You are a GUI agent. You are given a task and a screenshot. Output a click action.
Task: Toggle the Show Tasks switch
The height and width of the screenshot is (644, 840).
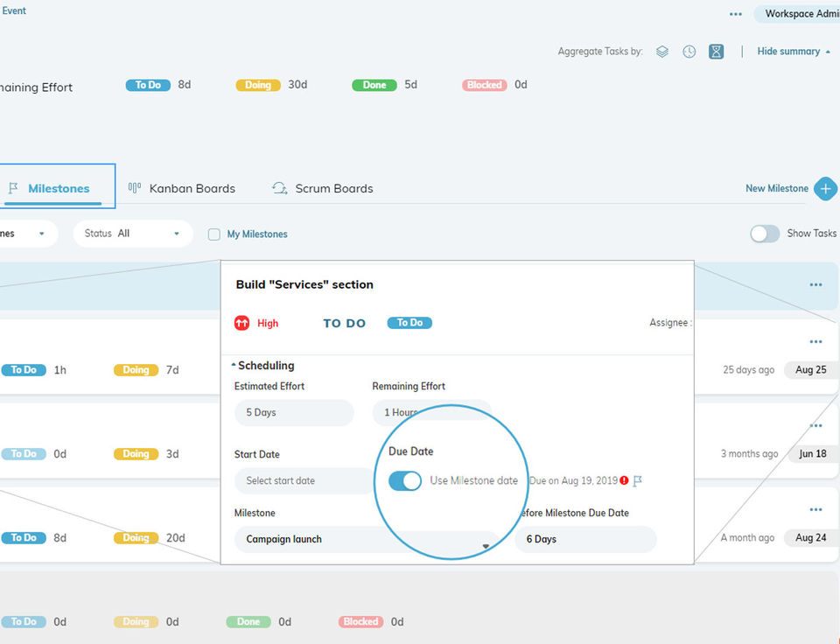point(765,234)
